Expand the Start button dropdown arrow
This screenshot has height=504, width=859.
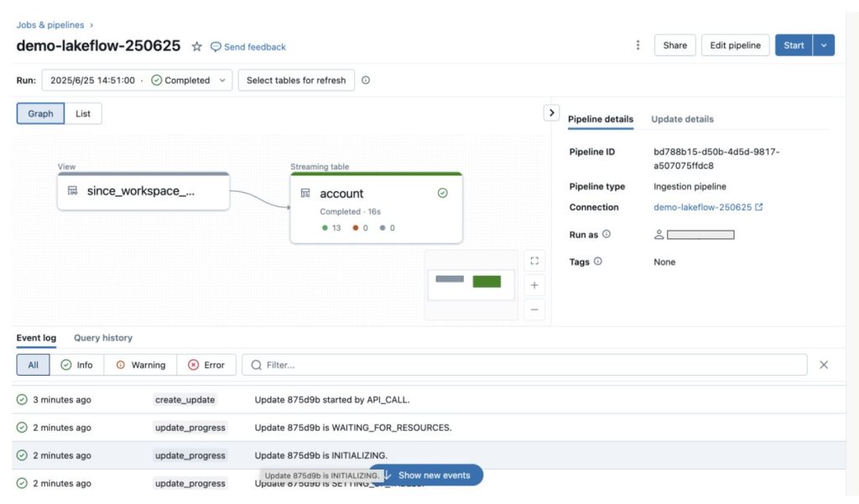tap(825, 45)
